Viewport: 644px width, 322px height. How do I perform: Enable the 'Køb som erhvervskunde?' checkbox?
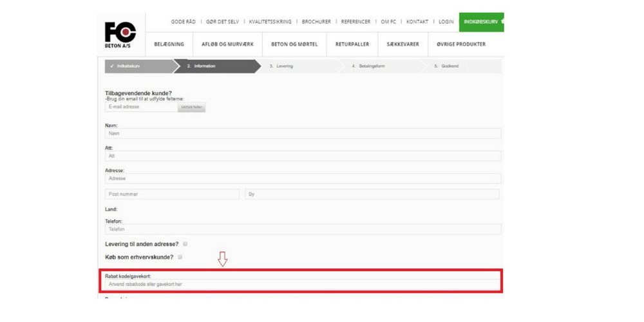pos(180,257)
